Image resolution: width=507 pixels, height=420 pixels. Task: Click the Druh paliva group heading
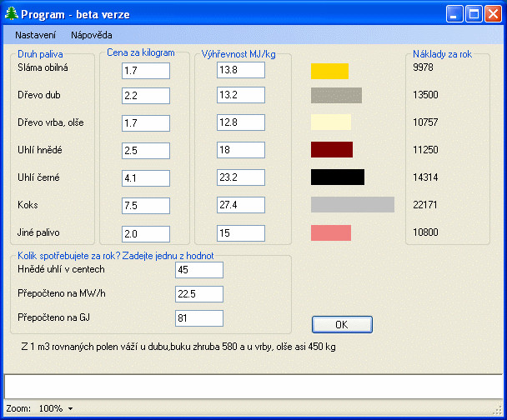[40, 54]
